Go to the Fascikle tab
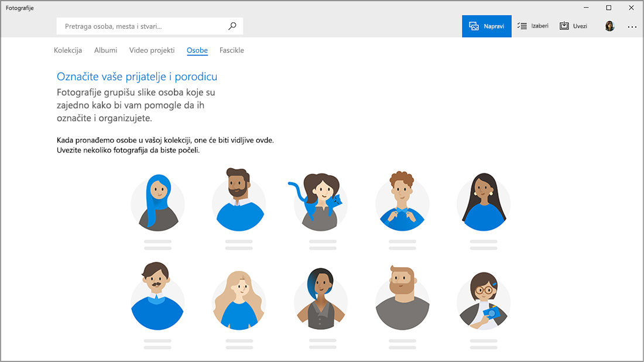 click(x=232, y=50)
